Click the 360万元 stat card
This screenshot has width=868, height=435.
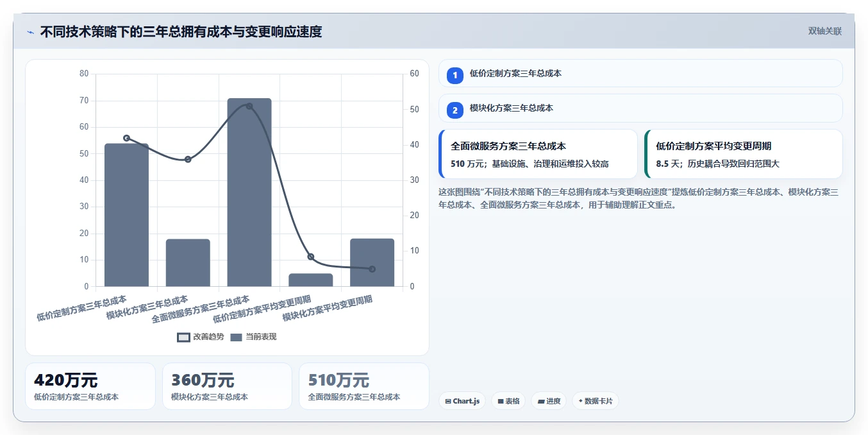point(227,386)
